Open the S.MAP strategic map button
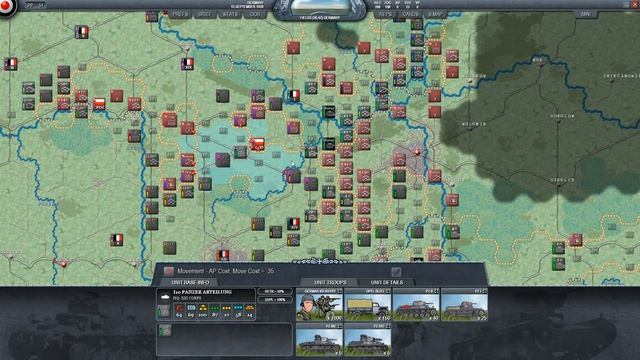The image size is (640, 360). 436,14
